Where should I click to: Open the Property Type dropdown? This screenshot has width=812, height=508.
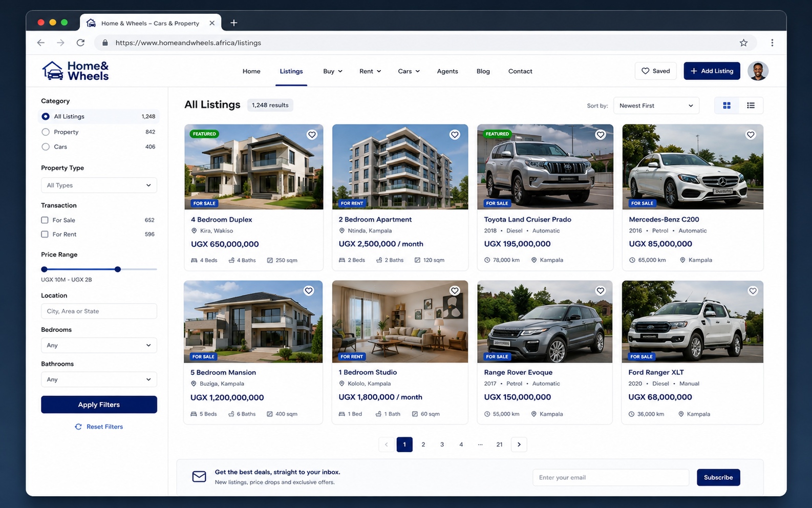click(99, 185)
